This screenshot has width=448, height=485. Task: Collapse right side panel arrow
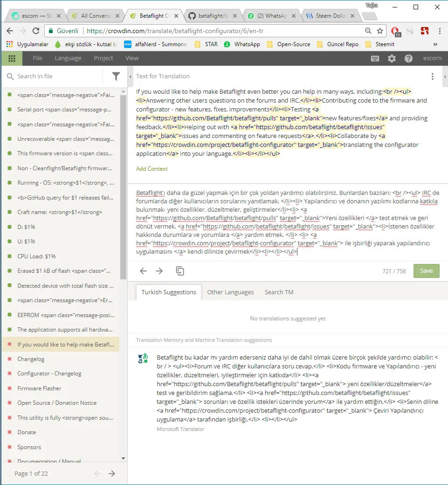click(445, 76)
